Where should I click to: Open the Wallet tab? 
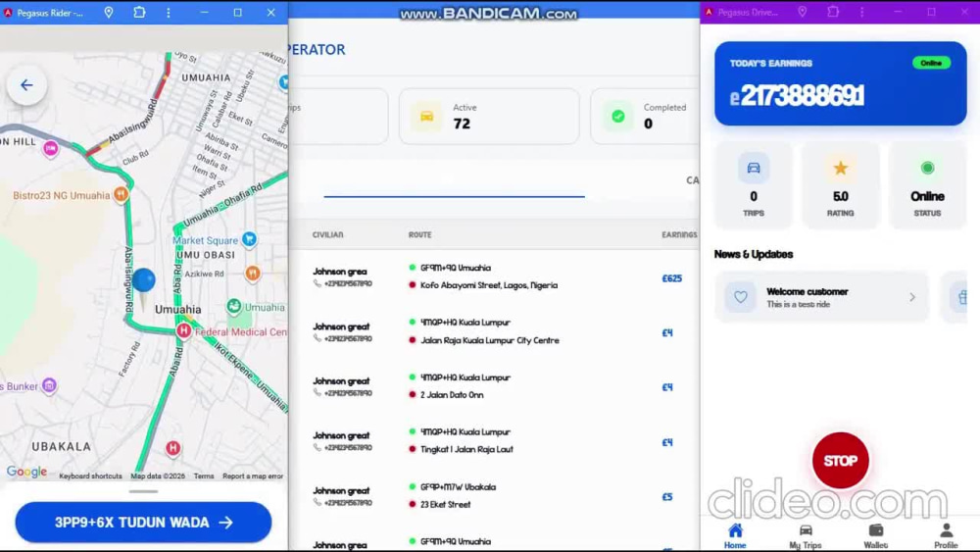875,535
